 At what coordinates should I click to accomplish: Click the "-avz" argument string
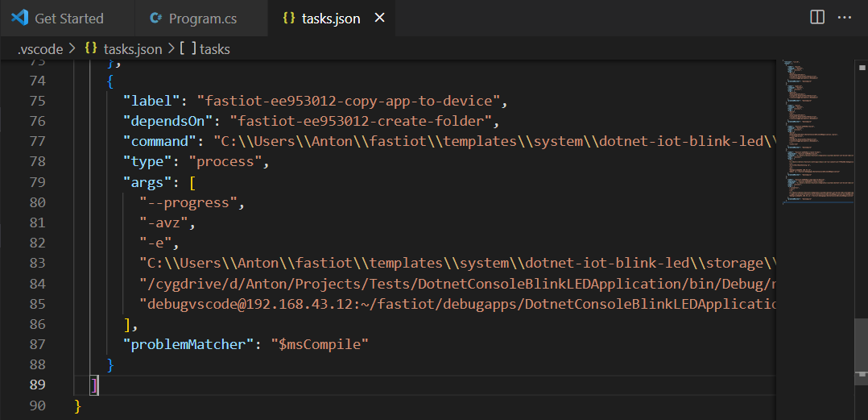pyautogui.click(x=164, y=222)
